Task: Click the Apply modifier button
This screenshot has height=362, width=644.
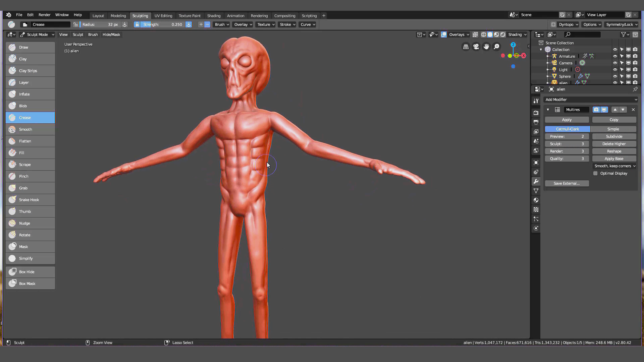Action: (567, 120)
